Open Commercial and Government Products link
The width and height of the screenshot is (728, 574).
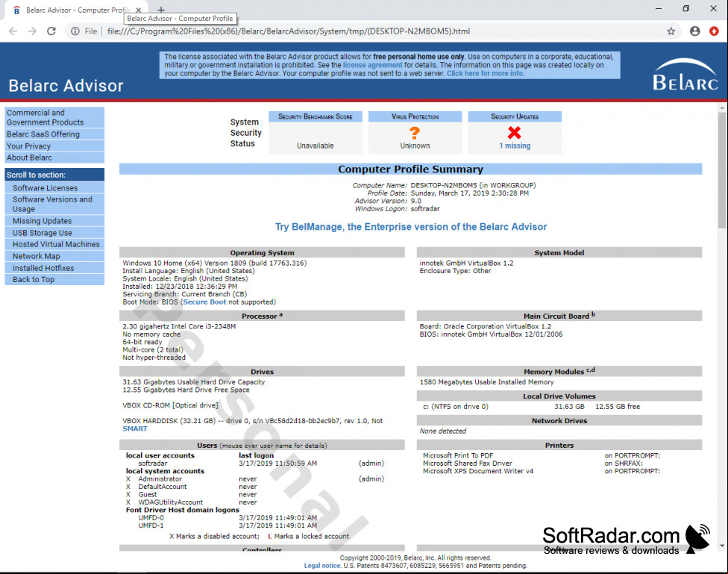[x=54, y=118]
